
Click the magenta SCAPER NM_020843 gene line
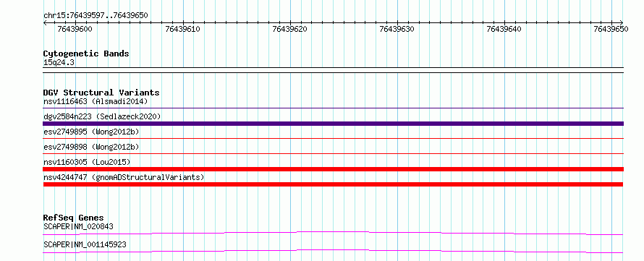click(333, 232)
